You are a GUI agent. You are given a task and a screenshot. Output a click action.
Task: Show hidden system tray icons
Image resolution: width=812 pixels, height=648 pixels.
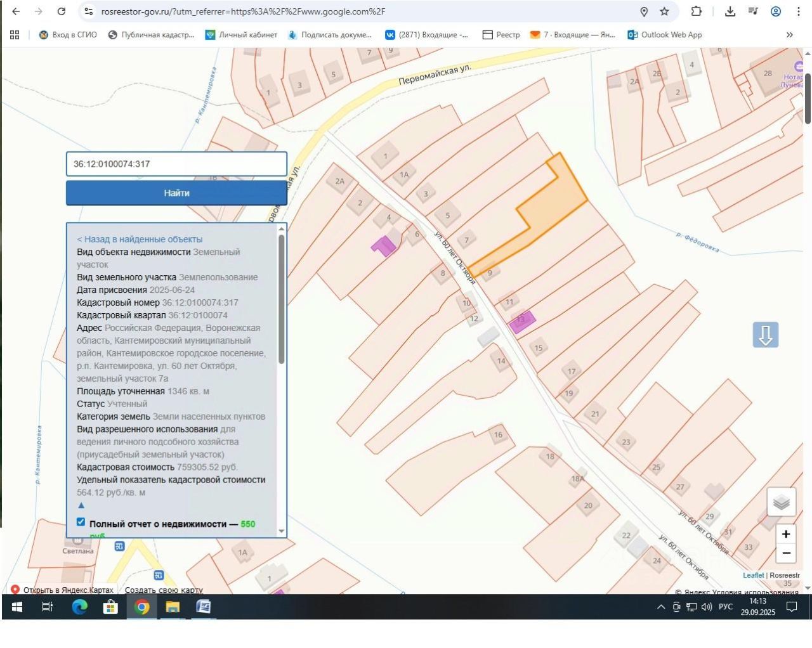pyautogui.click(x=660, y=607)
